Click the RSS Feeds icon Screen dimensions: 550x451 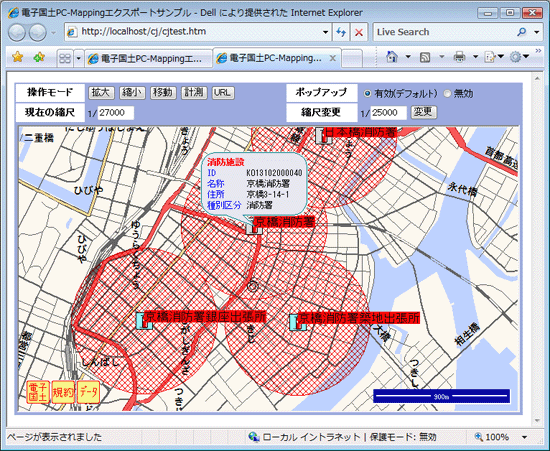point(425,57)
